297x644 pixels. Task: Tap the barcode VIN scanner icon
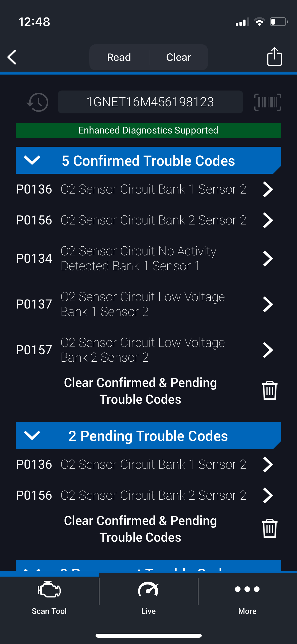click(267, 102)
